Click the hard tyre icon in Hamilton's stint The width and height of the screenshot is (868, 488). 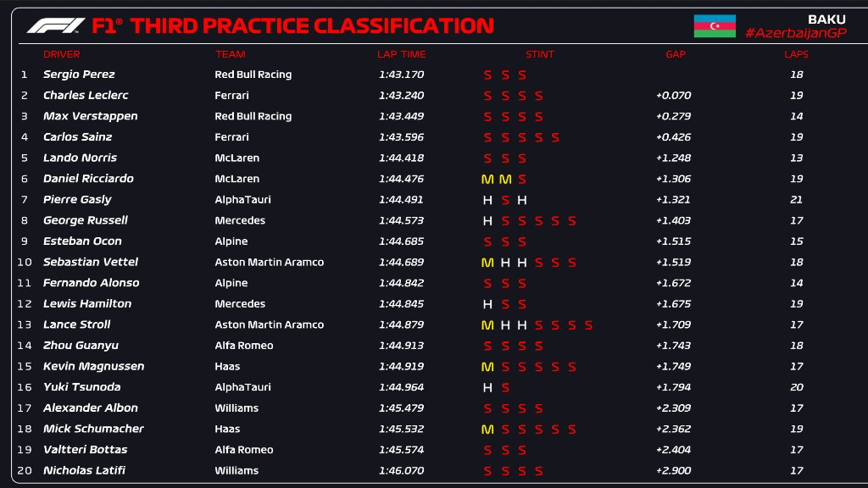point(487,304)
